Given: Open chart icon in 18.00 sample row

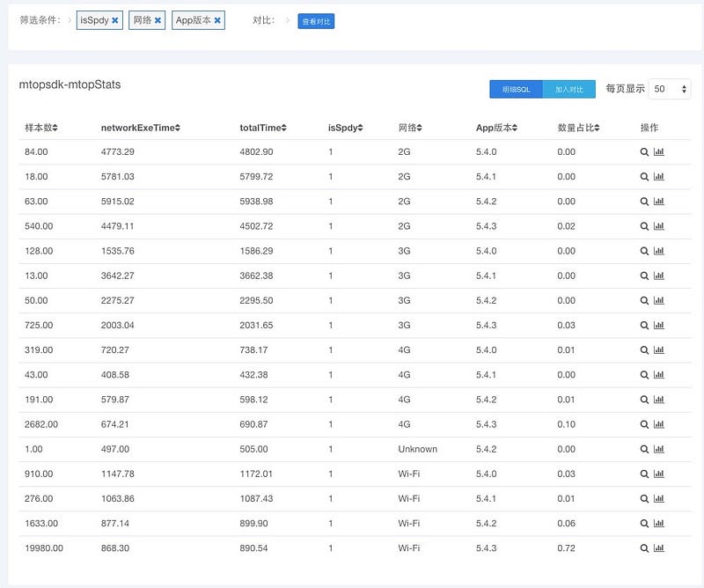Looking at the screenshot, I should tap(658, 177).
